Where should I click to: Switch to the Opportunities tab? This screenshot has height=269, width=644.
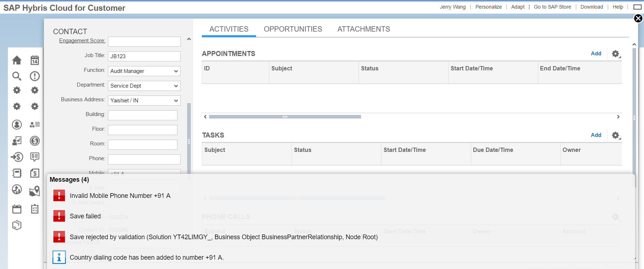click(x=293, y=29)
